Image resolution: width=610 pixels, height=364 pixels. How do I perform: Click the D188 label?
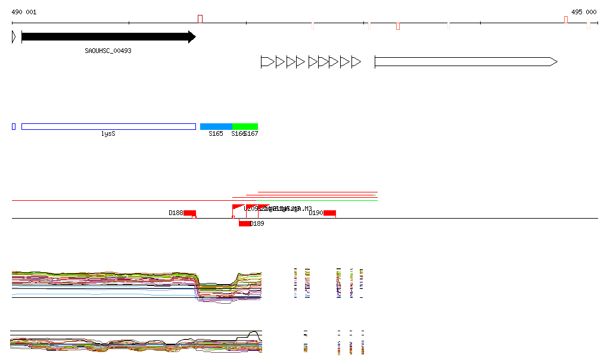point(176,213)
